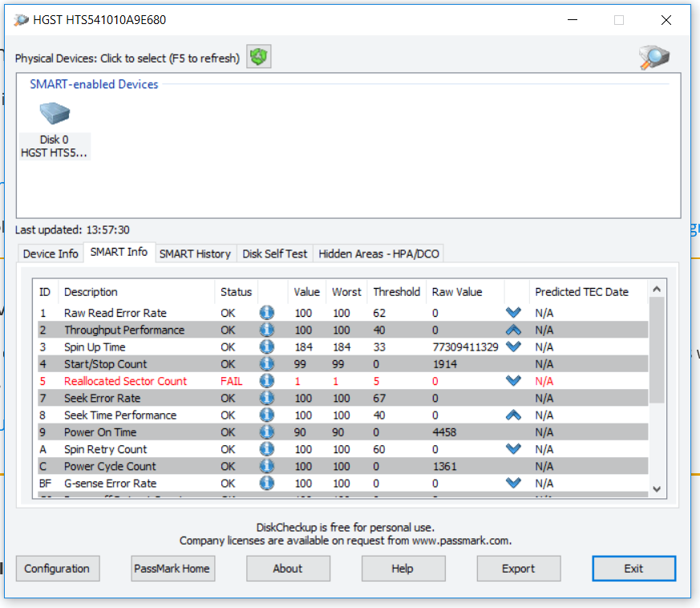
Task: Click scrollbar down arrow in SMART table
Action: [657, 489]
